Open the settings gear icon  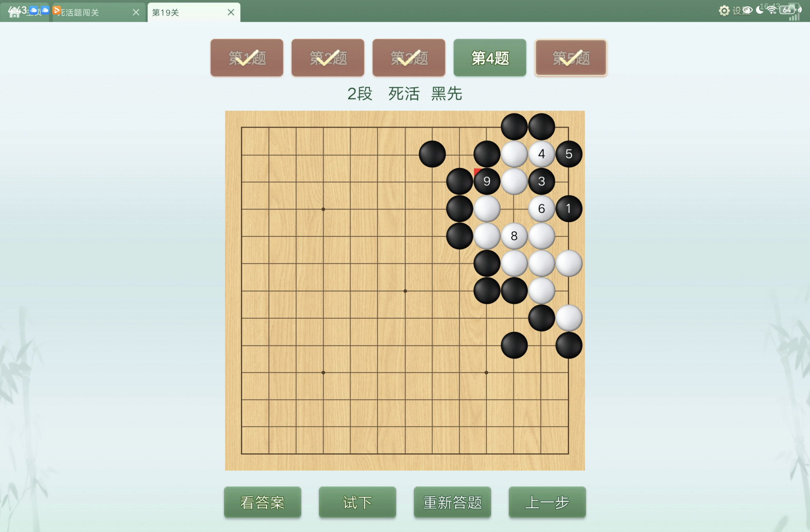724,11
